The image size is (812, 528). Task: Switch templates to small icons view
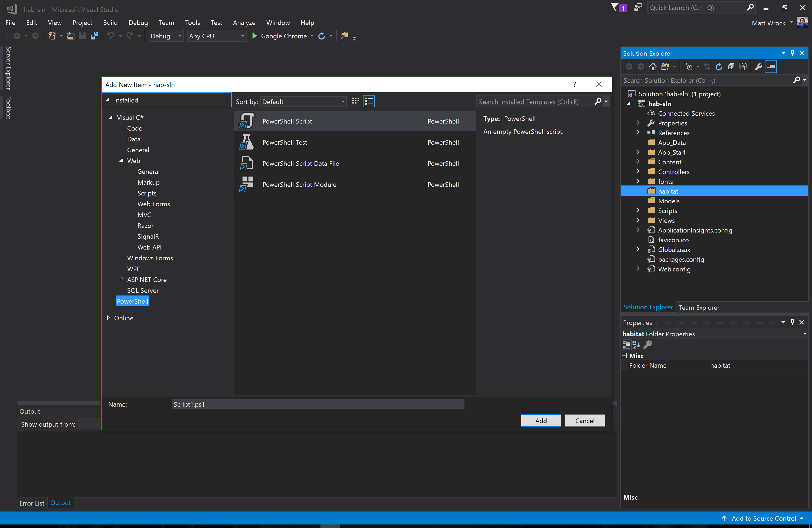point(355,102)
